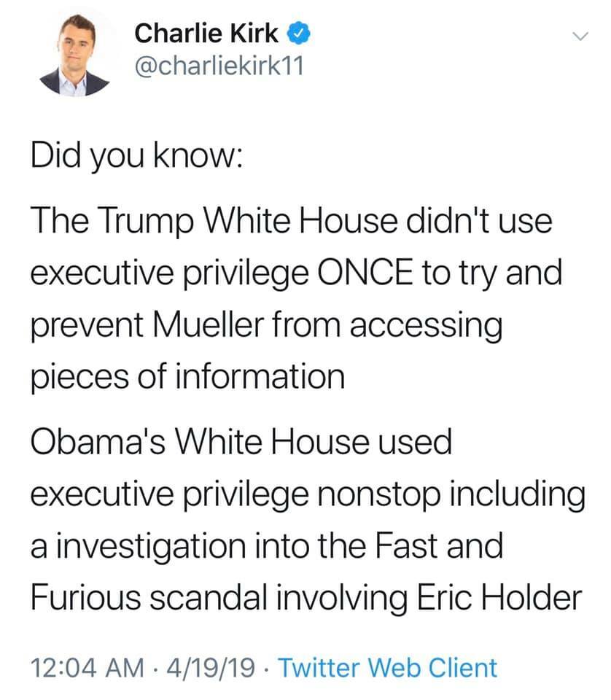Click the name Mueller in the tweet
611x700 pixels.
pos(209,324)
